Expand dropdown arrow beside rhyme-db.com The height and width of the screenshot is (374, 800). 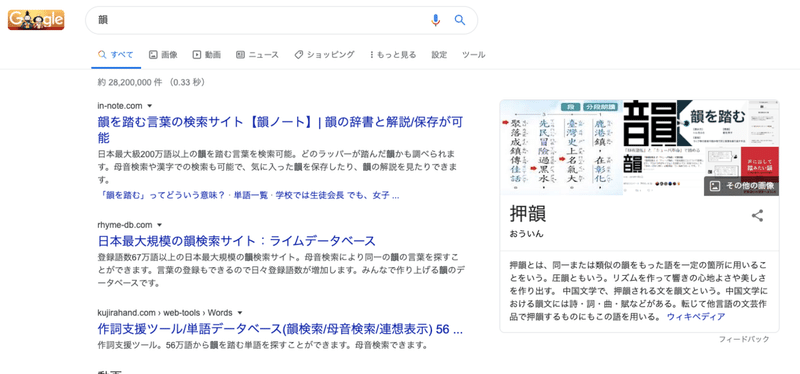(x=160, y=225)
